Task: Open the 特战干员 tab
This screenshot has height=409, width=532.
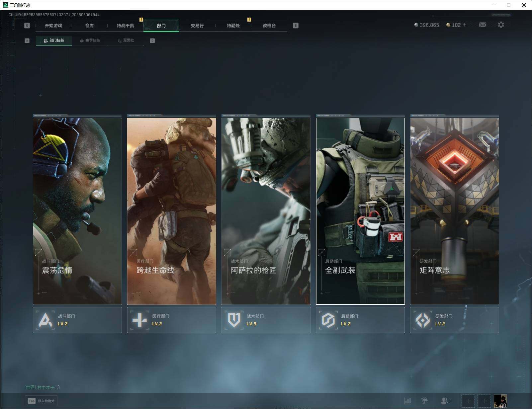Action: [125, 26]
